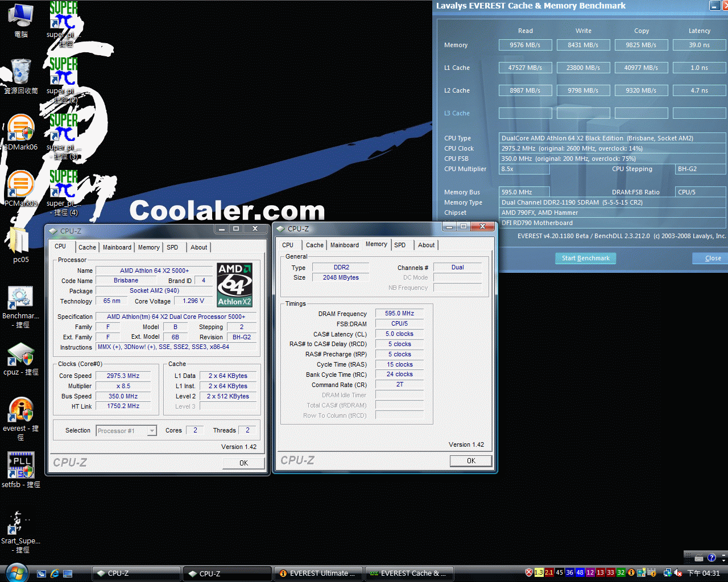Switch to EVEREST Ultimate taskbar button
728x582 pixels.
318,573
